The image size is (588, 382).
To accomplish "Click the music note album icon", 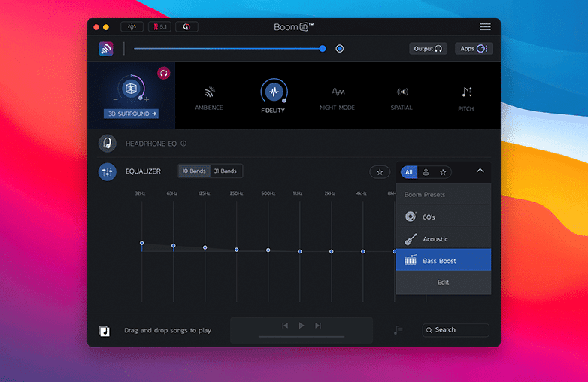I will 105,331.
